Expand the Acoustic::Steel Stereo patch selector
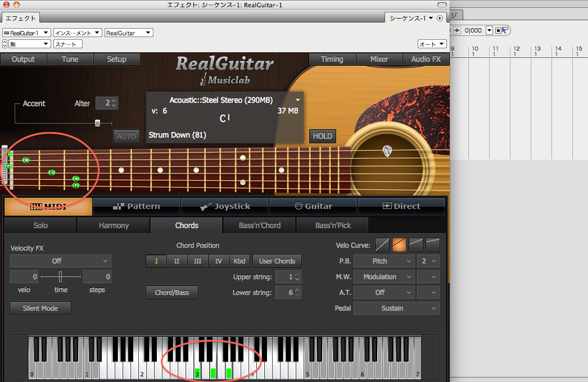Viewport: 588px width, 382px height. 297,100
